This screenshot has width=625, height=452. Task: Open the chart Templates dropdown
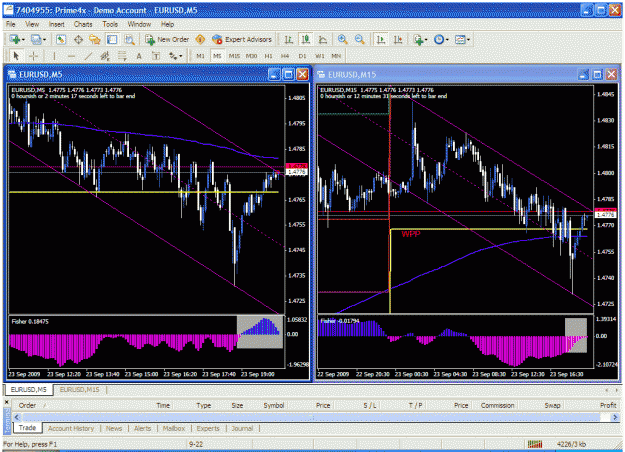coord(462,39)
